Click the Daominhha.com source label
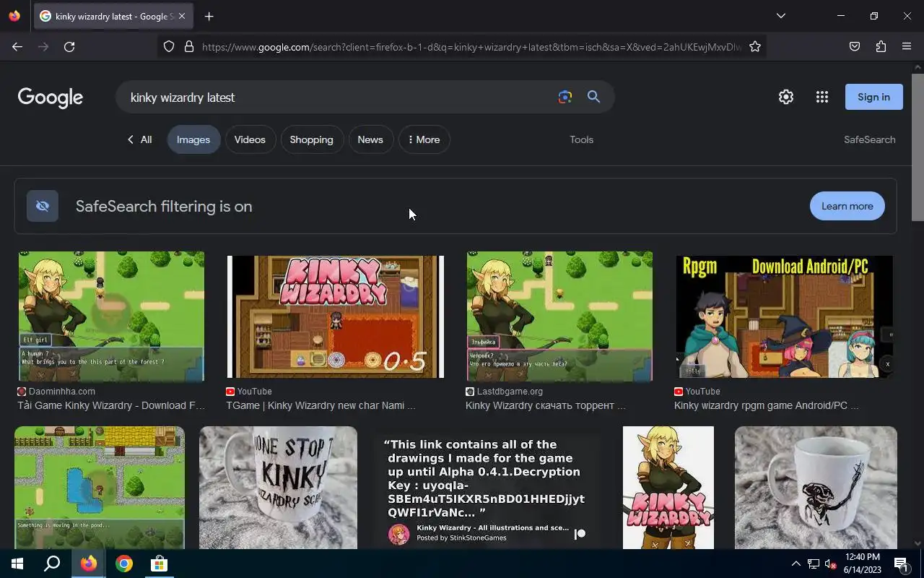 tap(61, 391)
